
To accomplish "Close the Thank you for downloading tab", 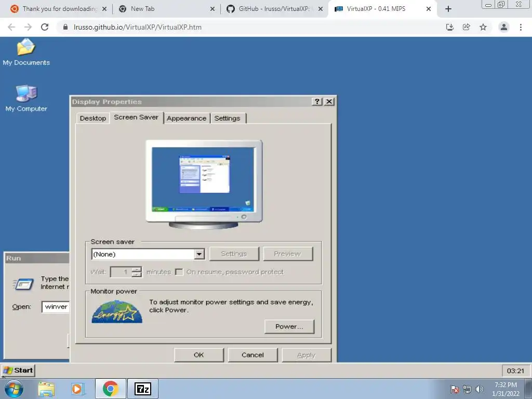I will click(104, 9).
